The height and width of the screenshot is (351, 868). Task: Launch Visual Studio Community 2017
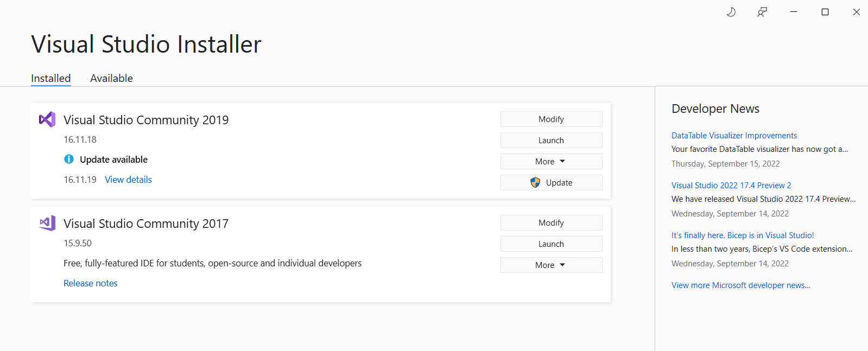pos(551,244)
